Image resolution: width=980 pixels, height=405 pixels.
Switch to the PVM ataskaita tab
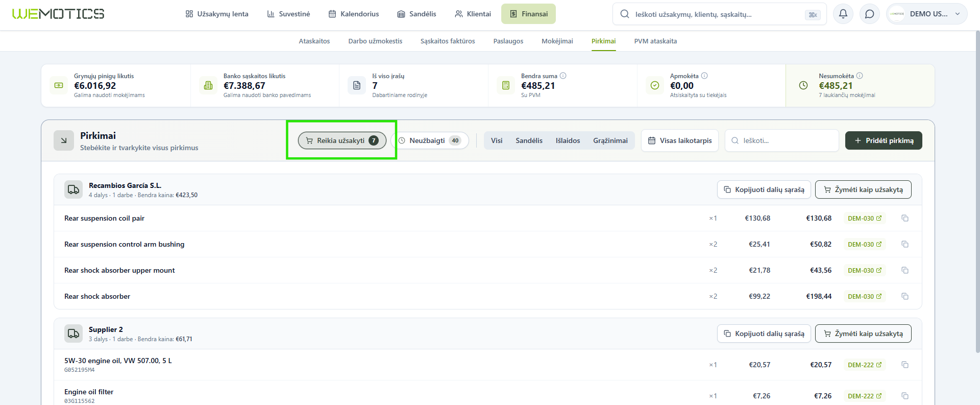pyautogui.click(x=655, y=41)
